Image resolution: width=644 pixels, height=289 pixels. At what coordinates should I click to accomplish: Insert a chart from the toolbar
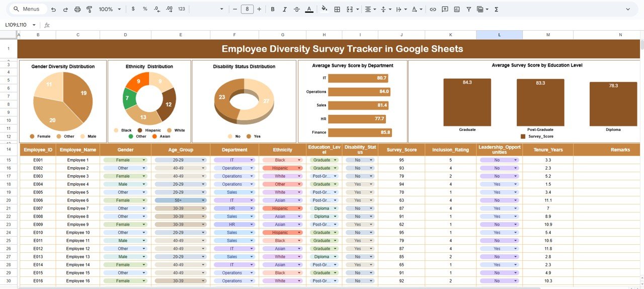[x=457, y=9]
